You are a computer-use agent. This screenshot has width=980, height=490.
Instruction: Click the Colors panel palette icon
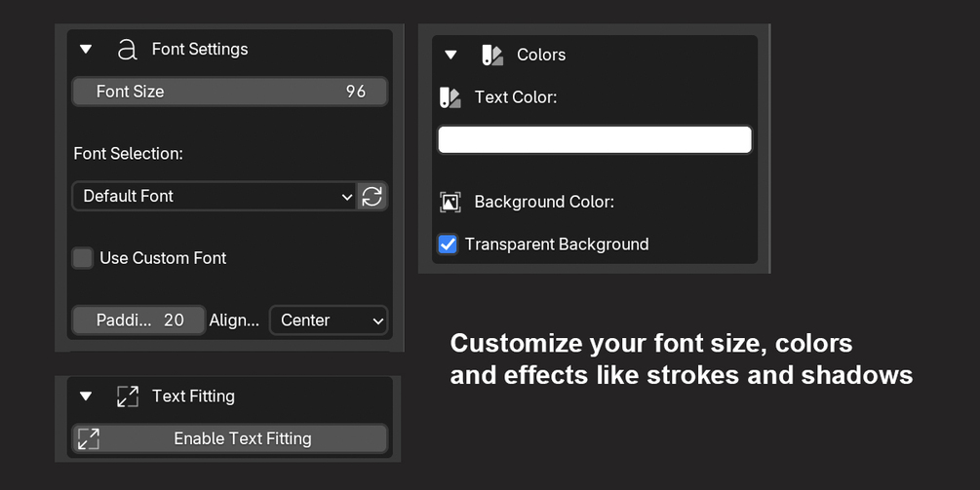492,56
